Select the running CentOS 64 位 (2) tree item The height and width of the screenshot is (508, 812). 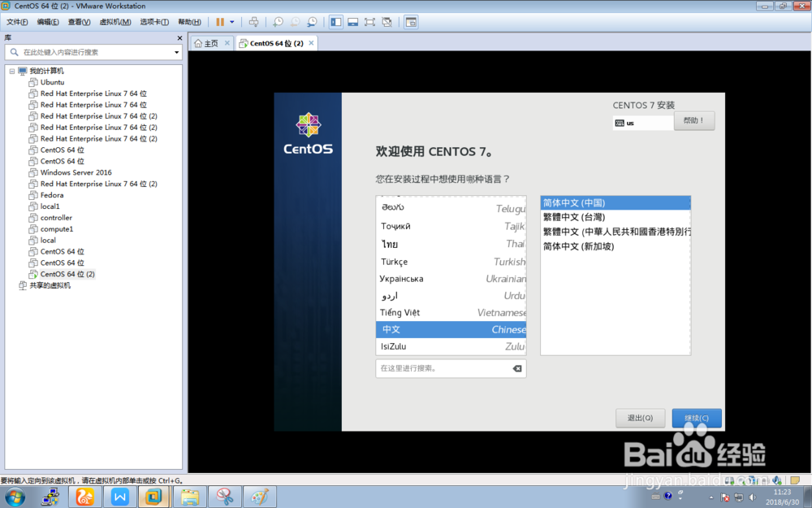click(67, 274)
